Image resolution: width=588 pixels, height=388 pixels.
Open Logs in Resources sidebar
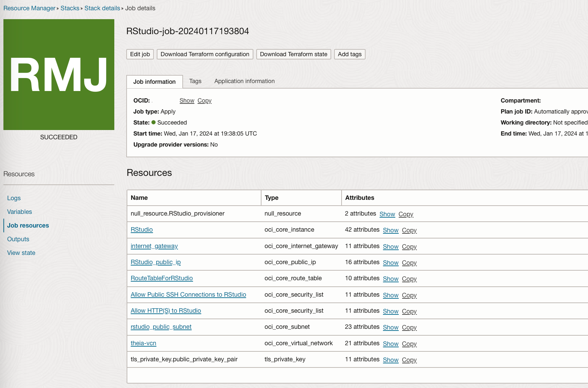point(14,198)
